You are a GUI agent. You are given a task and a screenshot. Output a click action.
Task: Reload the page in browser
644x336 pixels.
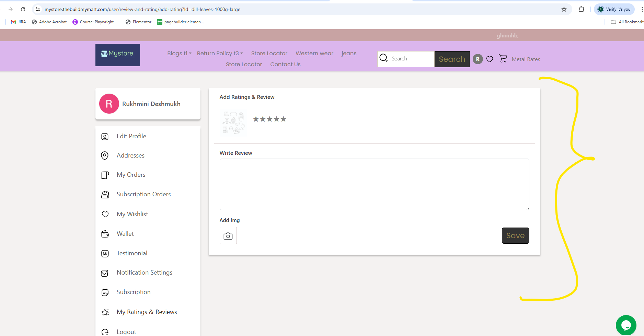23,9
